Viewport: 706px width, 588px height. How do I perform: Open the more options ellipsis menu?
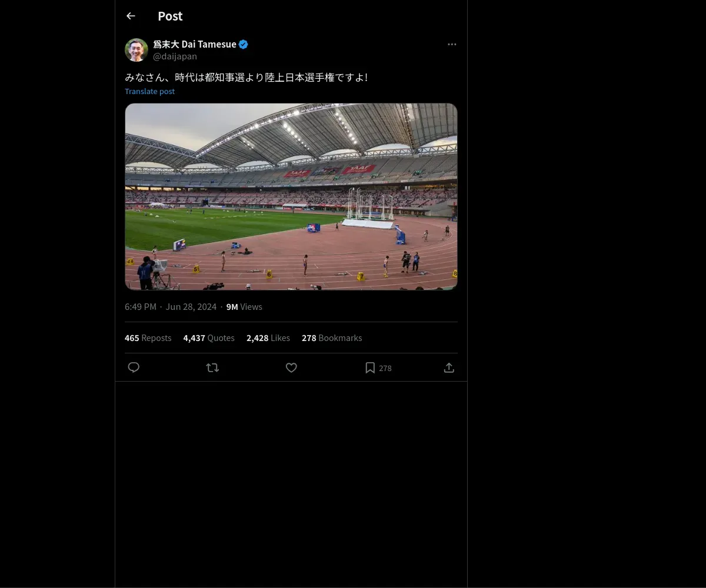click(452, 45)
